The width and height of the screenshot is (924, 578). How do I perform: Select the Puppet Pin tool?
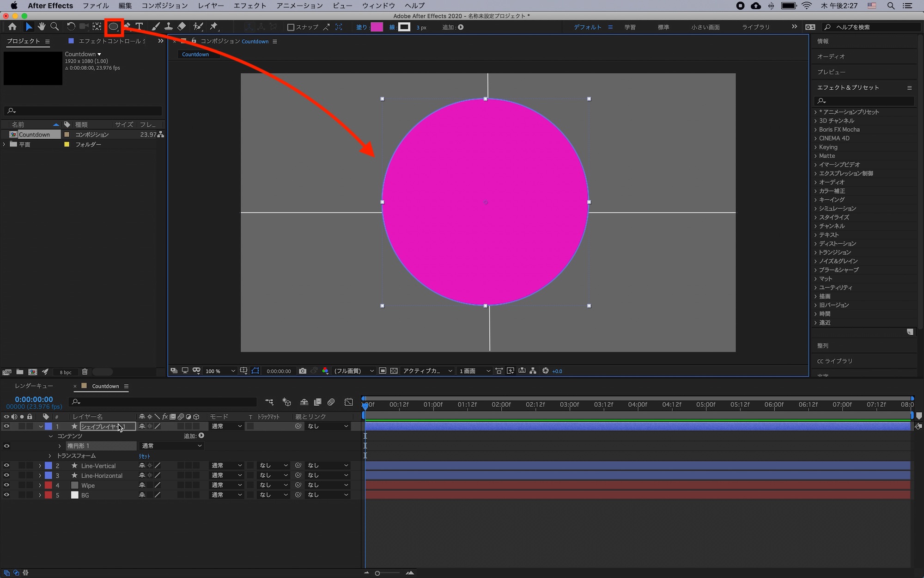click(x=213, y=27)
